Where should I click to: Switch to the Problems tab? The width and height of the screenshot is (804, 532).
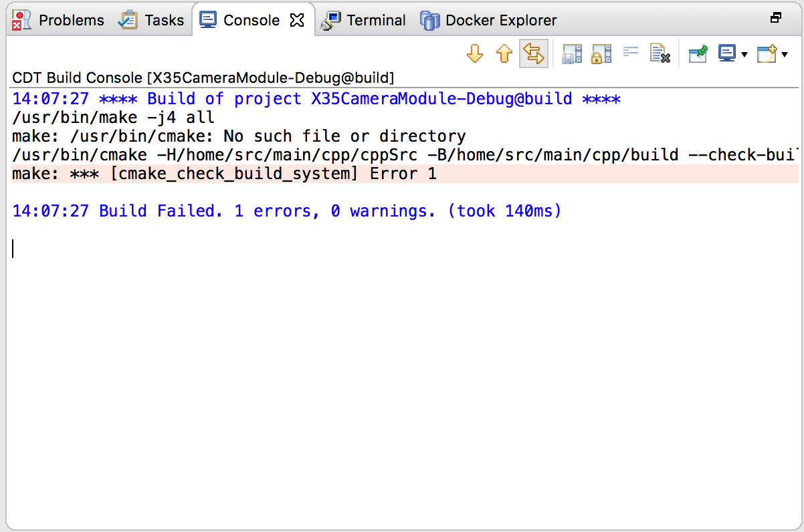click(x=59, y=21)
